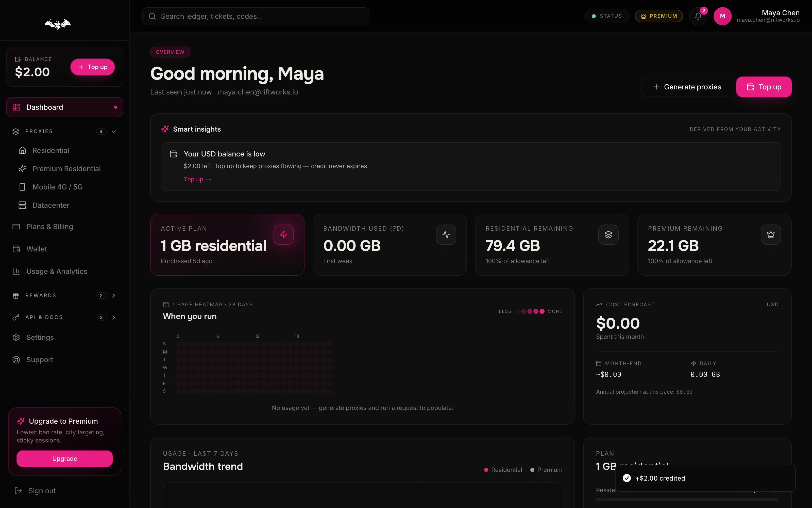Click the Proxies count badge 4
The width and height of the screenshot is (812, 508).
[101, 131]
